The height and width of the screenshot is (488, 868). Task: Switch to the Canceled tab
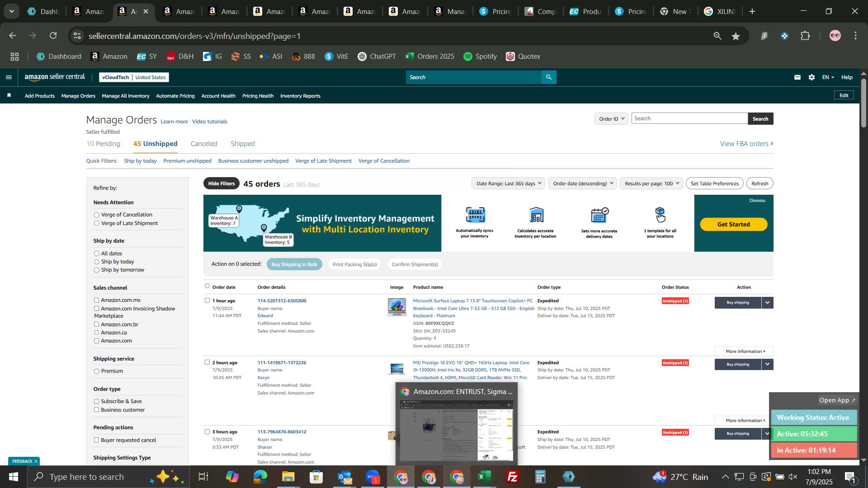(204, 144)
